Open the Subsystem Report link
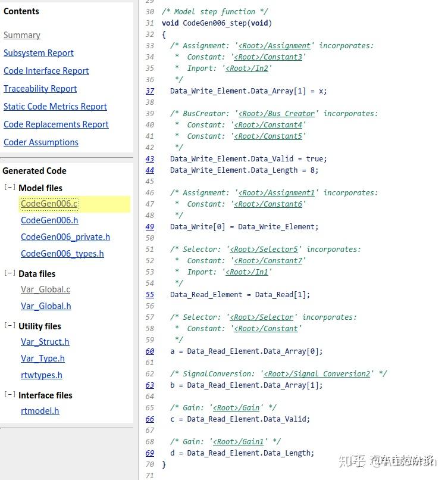Image resolution: width=448 pixels, height=480 pixels. (39, 53)
